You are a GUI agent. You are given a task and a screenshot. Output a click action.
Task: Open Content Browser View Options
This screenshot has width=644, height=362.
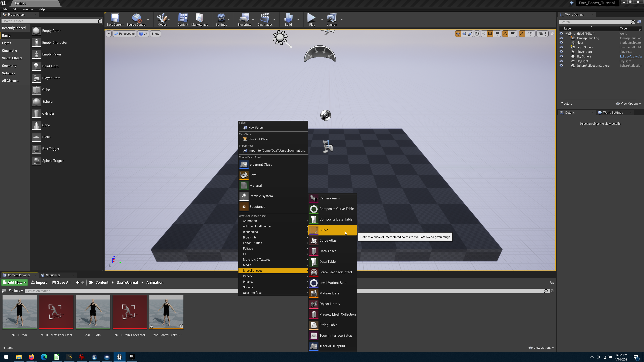(x=541, y=348)
